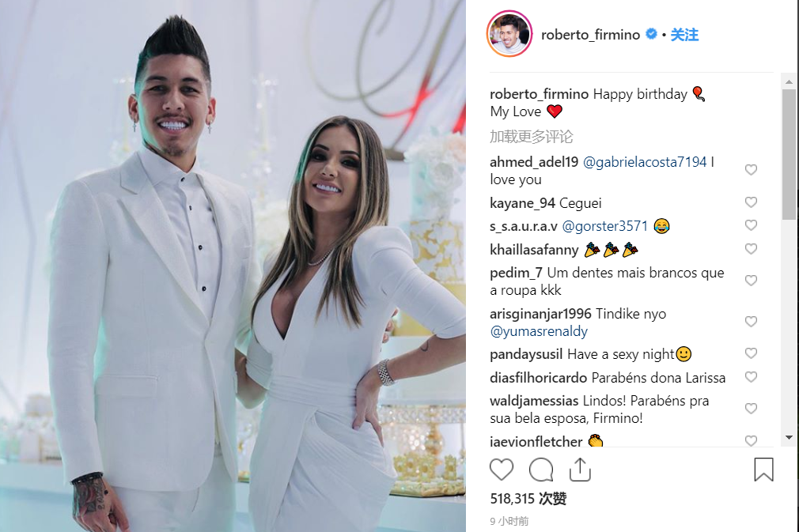Click the comments scrollbar thumb
The height and width of the screenshot is (532, 799).
pyautogui.click(x=789, y=155)
